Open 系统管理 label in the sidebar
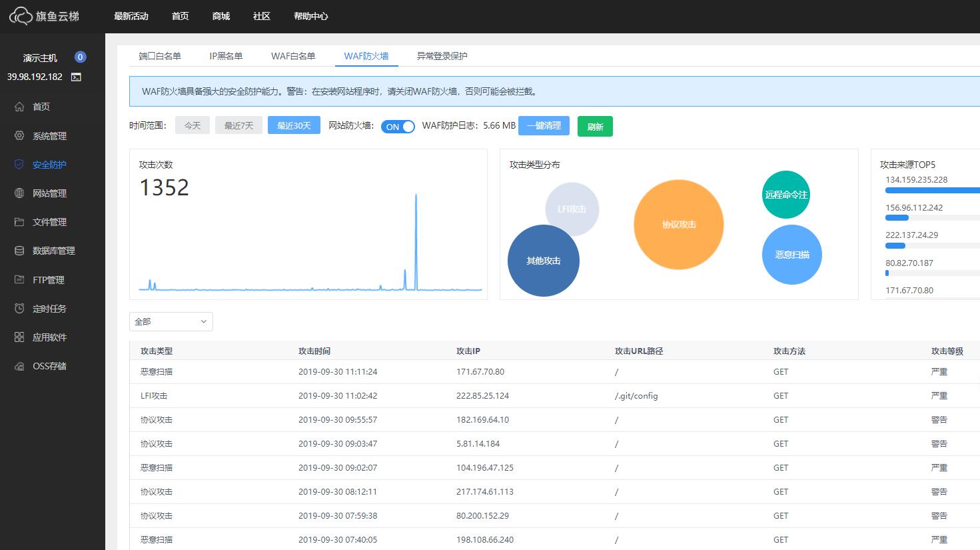 point(50,136)
